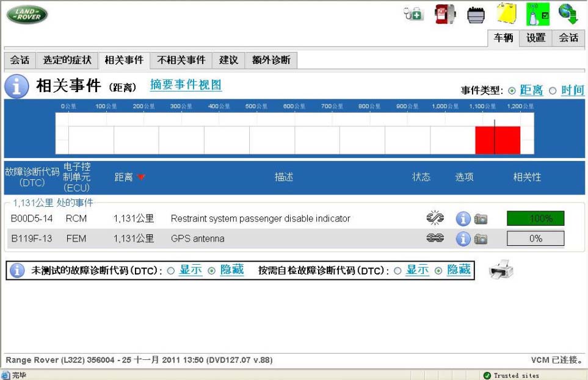Click the Trusted sites status bar icon
The image size is (588, 380).
pos(487,375)
